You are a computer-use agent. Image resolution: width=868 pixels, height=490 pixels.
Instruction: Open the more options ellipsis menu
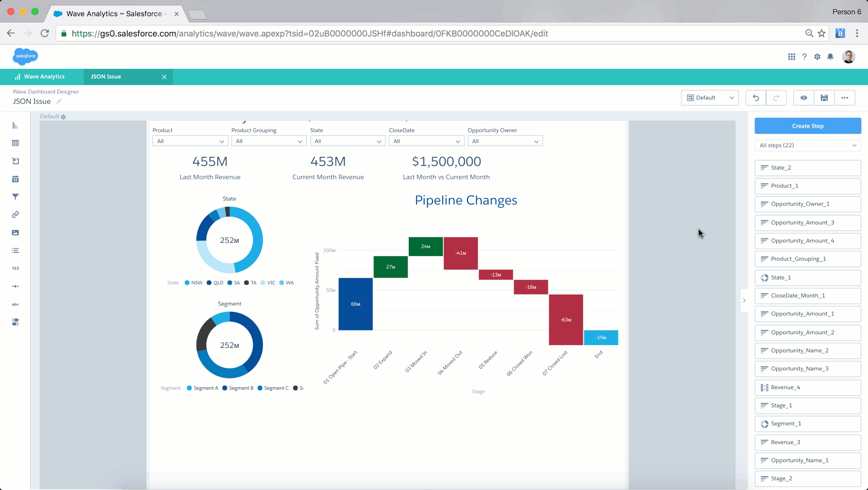(845, 98)
